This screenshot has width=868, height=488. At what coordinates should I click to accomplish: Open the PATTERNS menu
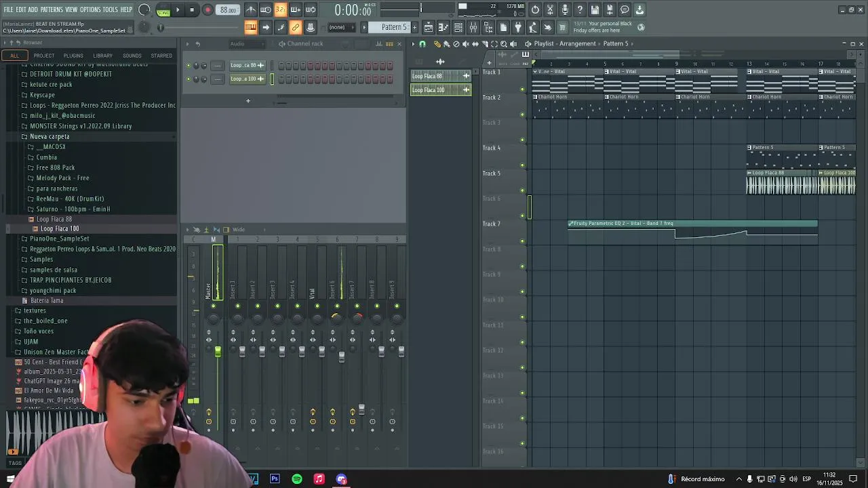pos(52,9)
